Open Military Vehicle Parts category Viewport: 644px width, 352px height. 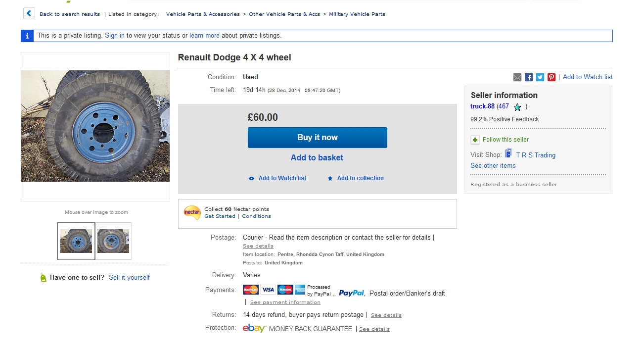tap(357, 14)
